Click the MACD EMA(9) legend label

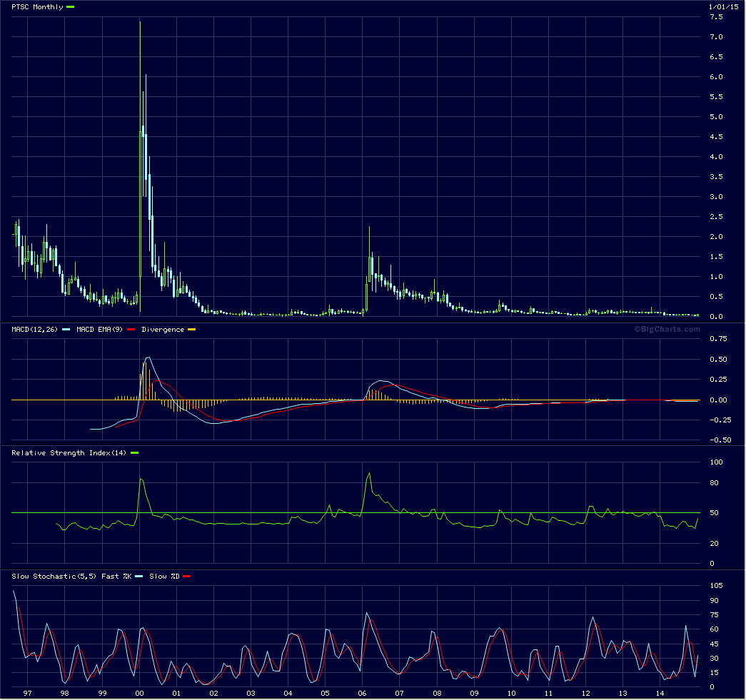[99, 329]
